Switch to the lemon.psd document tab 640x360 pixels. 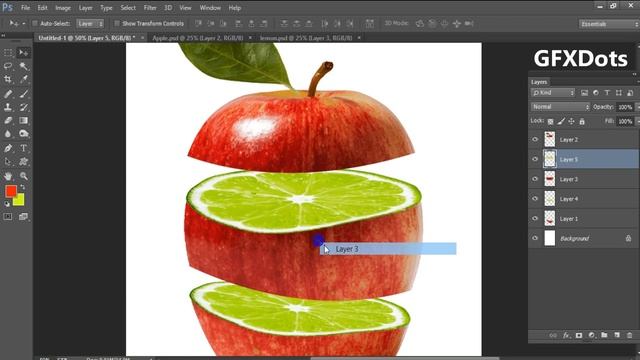(x=306, y=38)
